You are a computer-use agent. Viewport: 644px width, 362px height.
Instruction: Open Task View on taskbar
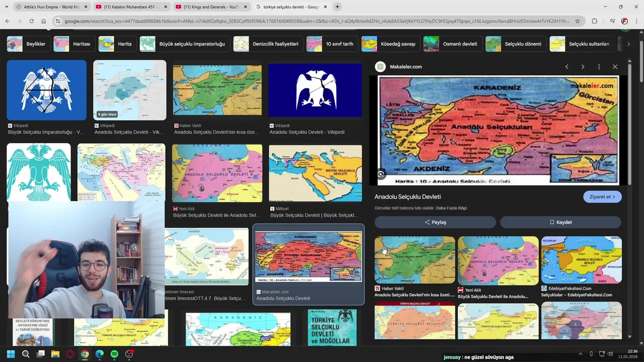(40, 354)
